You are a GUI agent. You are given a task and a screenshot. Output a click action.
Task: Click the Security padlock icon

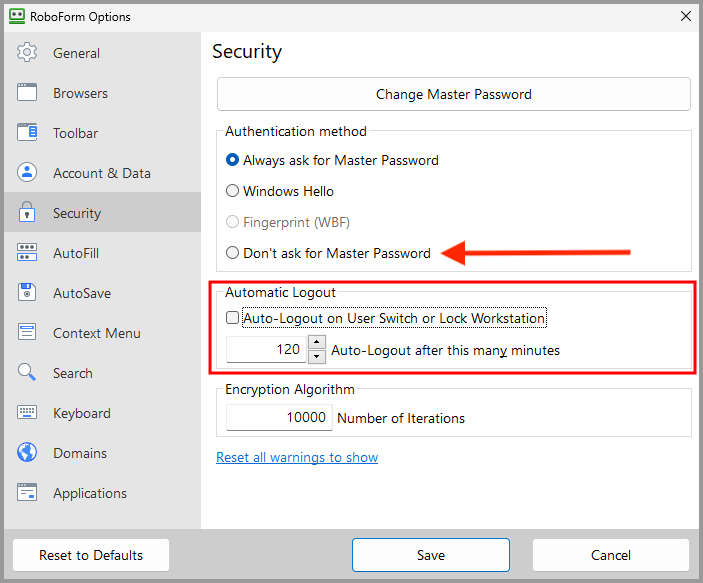[x=27, y=212]
